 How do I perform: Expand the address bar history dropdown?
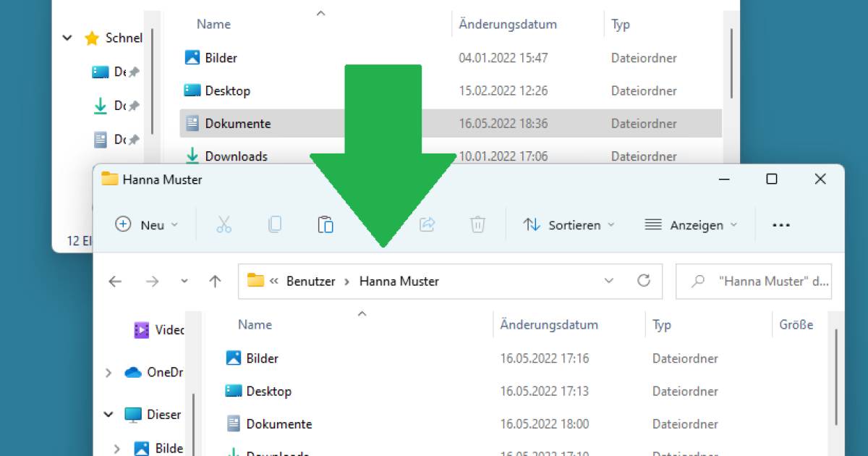[x=608, y=281]
